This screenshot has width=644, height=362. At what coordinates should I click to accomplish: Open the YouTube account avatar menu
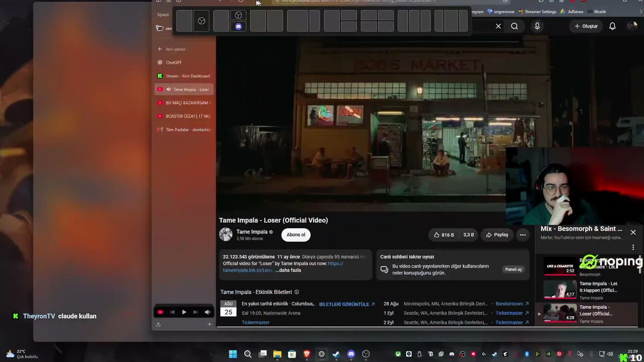coord(632,26)
